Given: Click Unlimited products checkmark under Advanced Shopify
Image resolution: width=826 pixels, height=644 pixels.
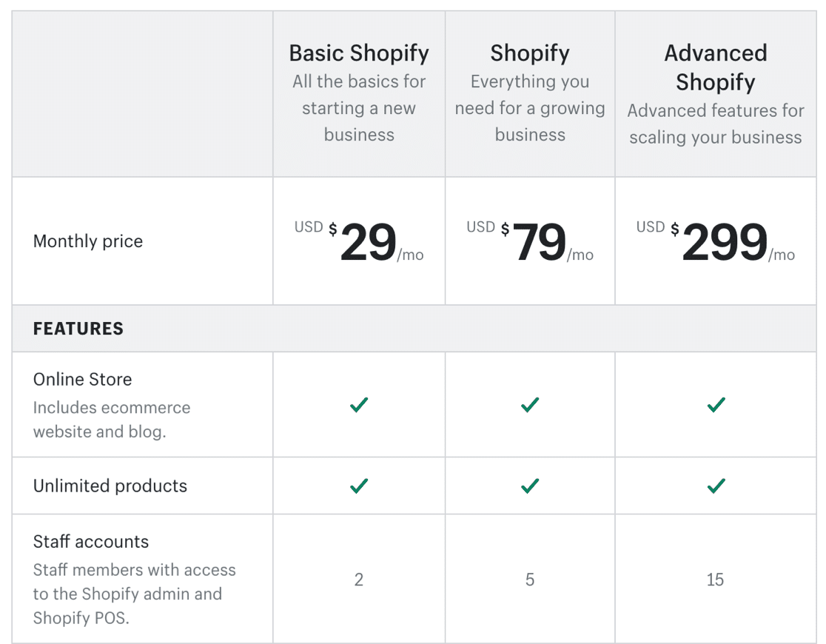Looking at the screenshot, I should 716,486.
